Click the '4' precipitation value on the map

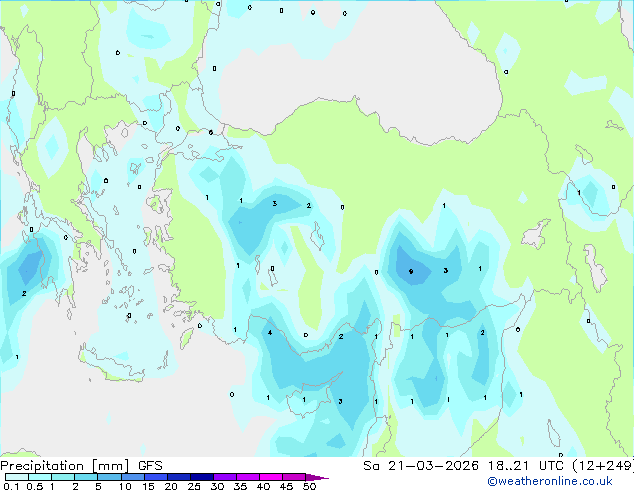(x=270, y=333)
